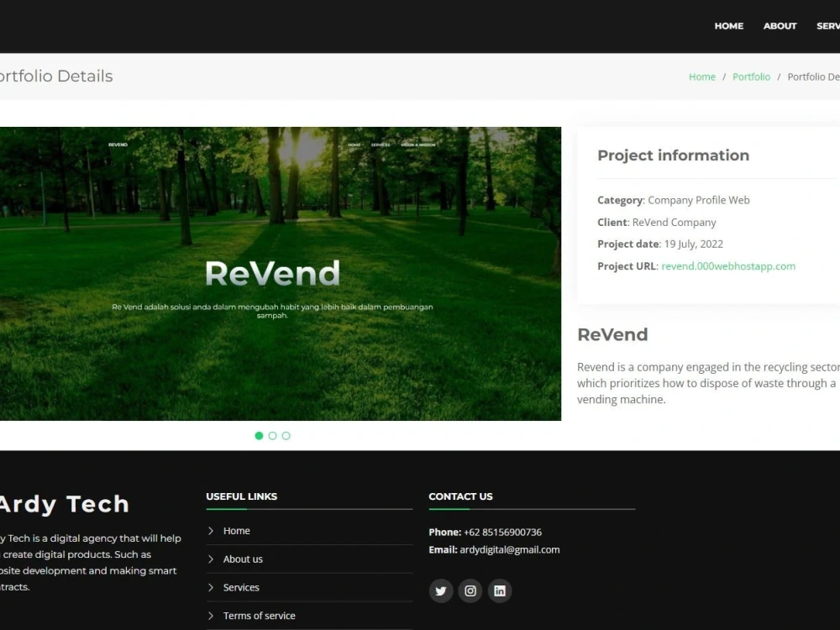The image size is (840, 630).
Task: Click the Project date 19 July, 2022
Action: coord(660,244)
